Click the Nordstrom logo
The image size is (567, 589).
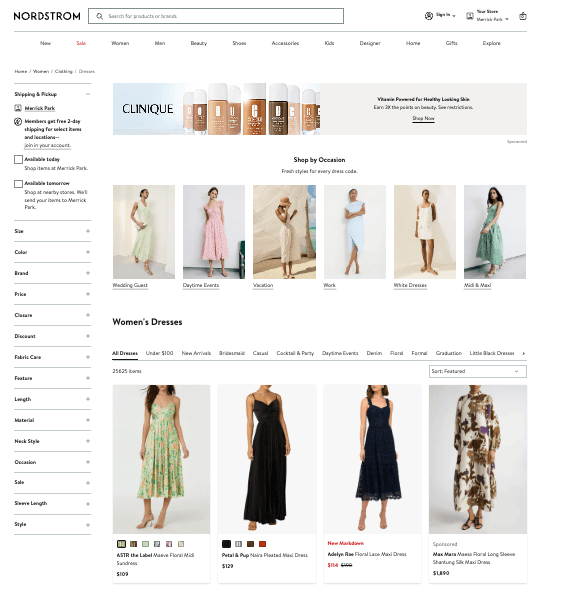pos(47,16)
